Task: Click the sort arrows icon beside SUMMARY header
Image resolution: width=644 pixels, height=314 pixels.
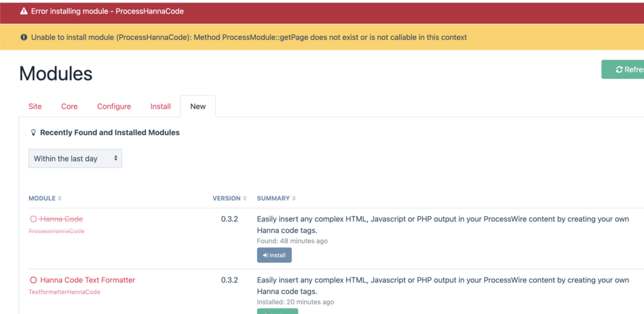Action: coord(294,199)
